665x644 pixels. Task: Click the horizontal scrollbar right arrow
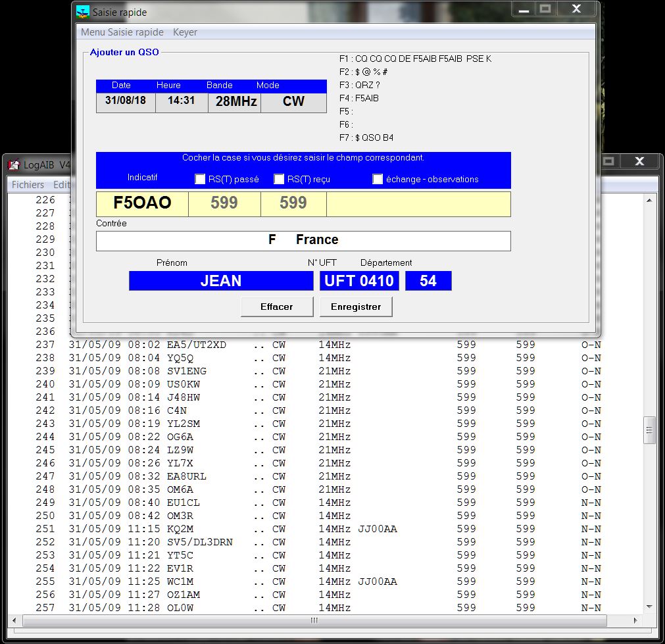point(635,620)
